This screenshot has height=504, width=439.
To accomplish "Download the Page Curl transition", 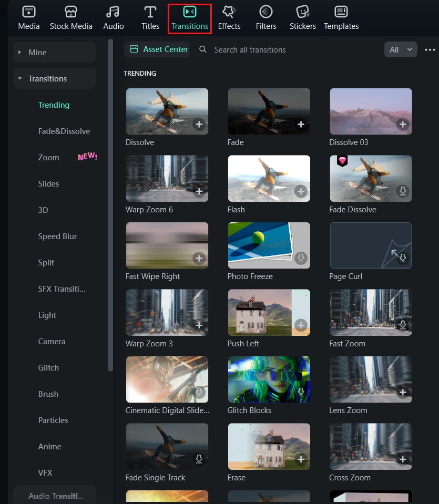I will coord(403,259).
